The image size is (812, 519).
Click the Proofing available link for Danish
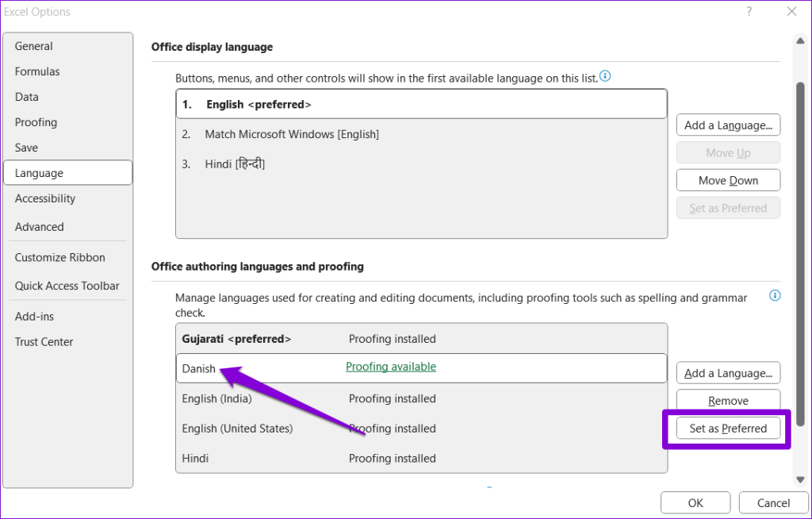(x=391, y=367)
